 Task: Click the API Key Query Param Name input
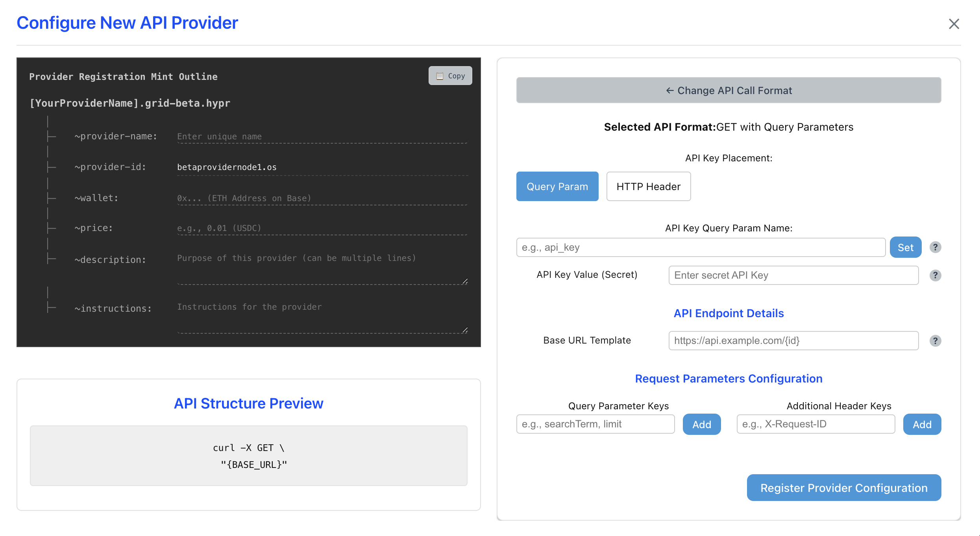pyautogui.click(x=701, y=247)
